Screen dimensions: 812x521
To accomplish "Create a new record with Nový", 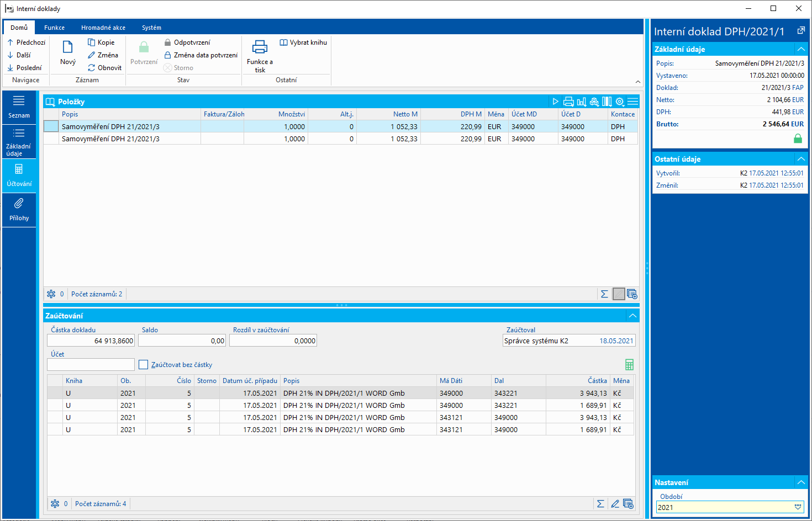I will coord(68,53).
